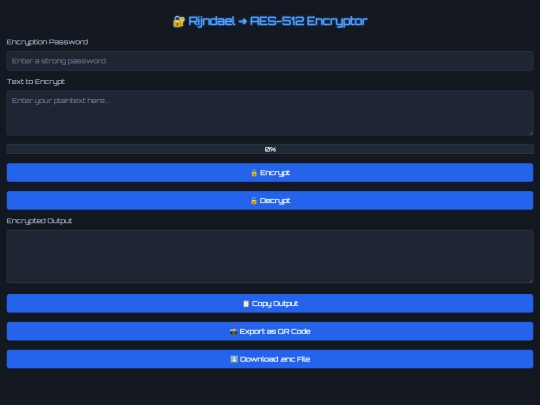Click the Encryption Password label
Viewport: 540px width, 405px height.
coord(48,42)
